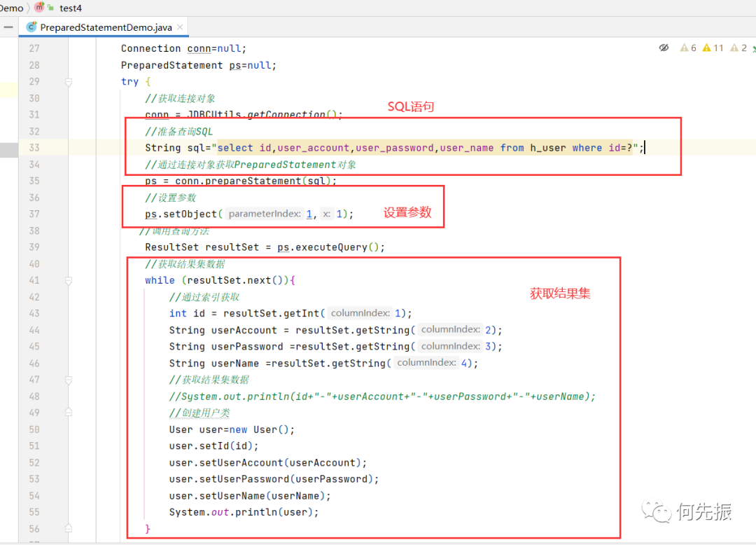Screen dimensions: 756x545
Task: Collapse the while loop at line 41
Action: click(x=69, y=281)
